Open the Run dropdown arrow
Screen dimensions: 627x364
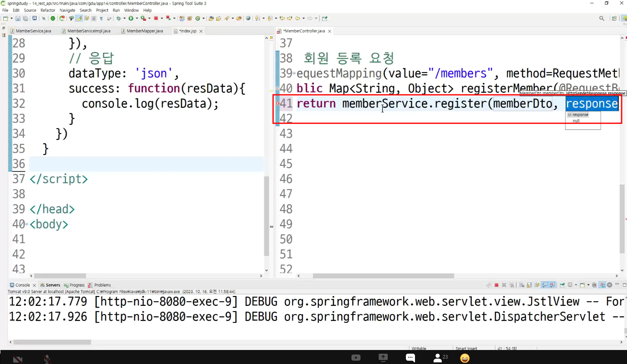[137, 19]
